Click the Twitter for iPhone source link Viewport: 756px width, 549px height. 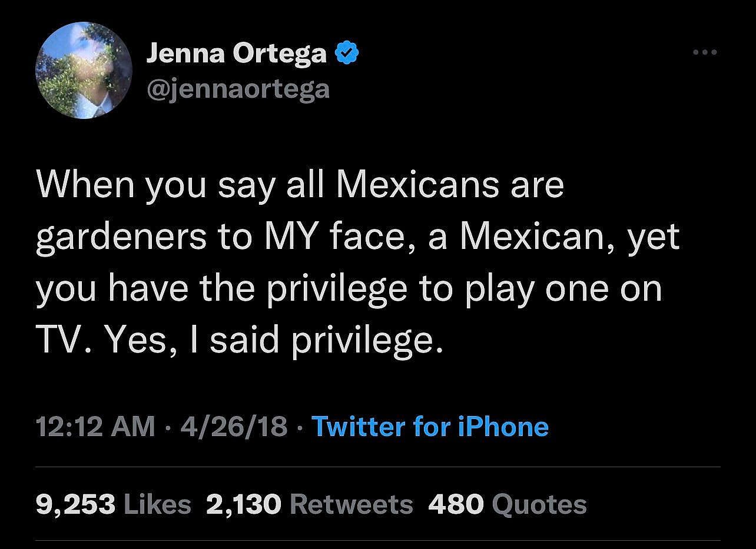430,426
